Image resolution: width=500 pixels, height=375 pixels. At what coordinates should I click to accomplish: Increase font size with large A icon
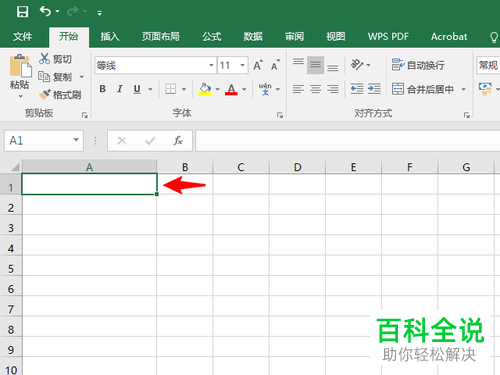pos(258,65)
